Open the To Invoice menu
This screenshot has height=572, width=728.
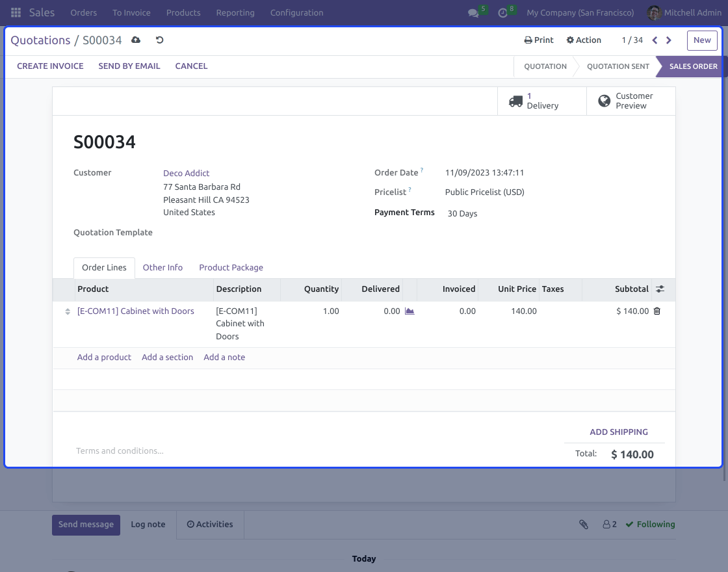(x=131, y=13)
